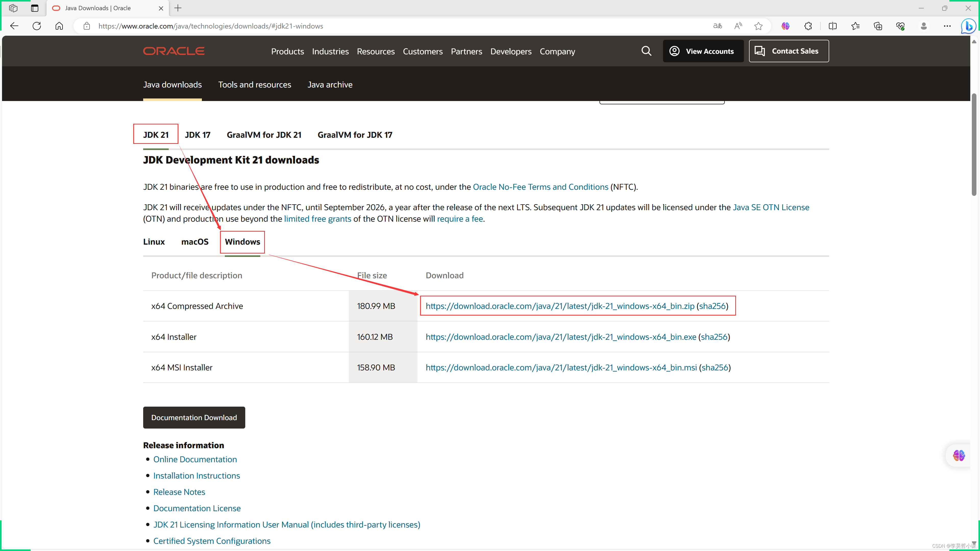Click the browser Back arrow
The width and height of the screenshot is (980, 551).
[x=15, y=26]
